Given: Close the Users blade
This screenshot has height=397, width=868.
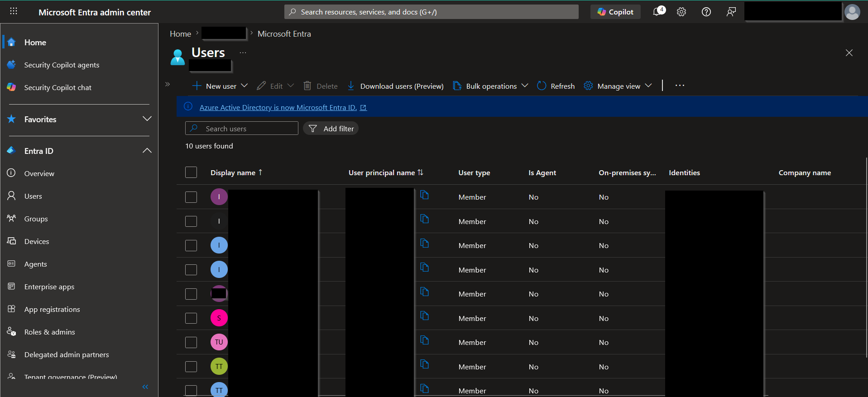Looking at the screenshot, I should pos(849,53).
